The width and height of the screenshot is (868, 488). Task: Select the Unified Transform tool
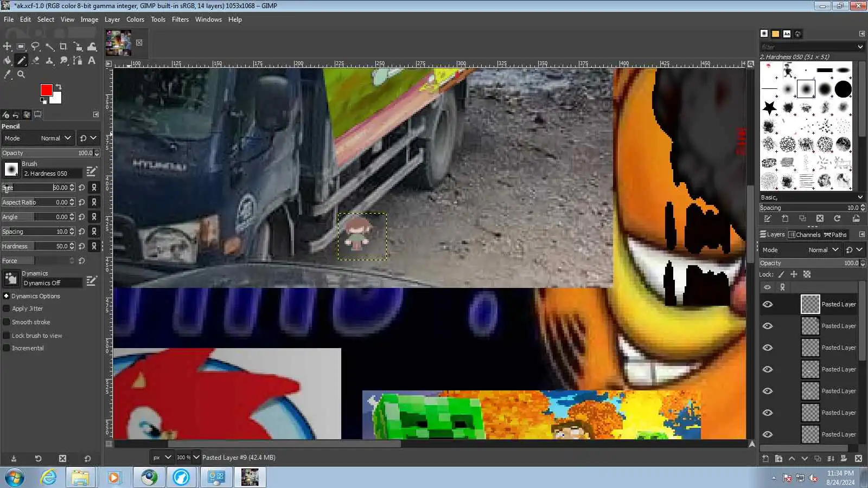click(x=78, y=47)
